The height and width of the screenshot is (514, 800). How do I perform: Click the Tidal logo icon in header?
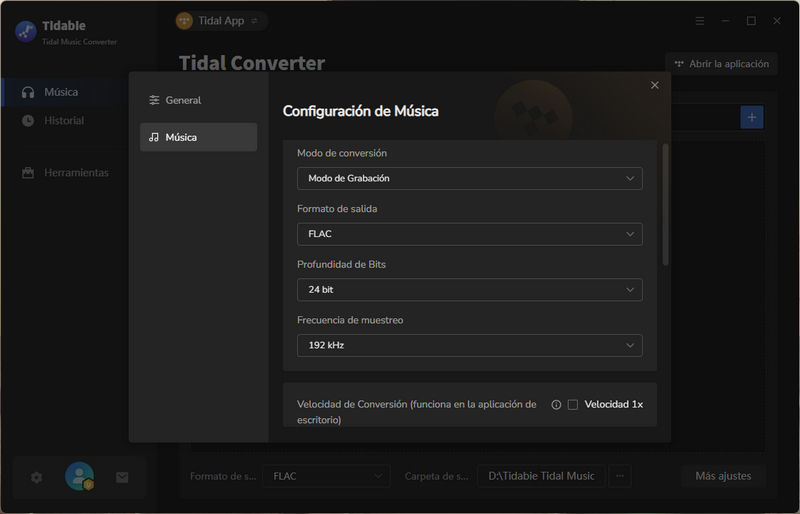pos(184,21)
